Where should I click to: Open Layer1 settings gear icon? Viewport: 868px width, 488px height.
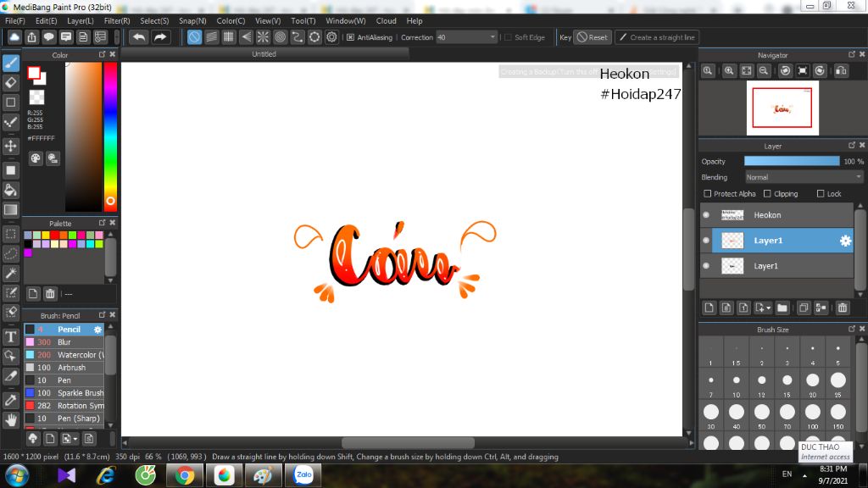click(x=845, y=241)
